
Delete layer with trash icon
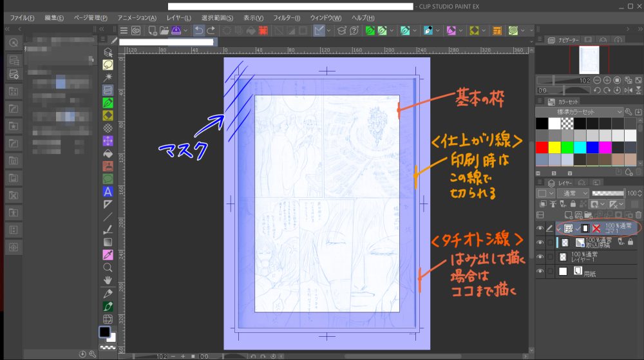(638, 214)
